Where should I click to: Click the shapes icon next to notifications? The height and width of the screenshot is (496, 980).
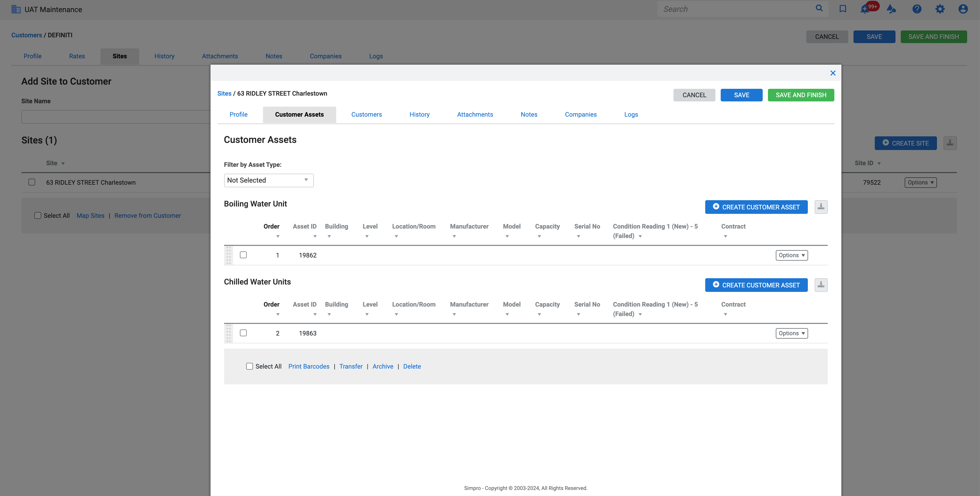coord(891,9)
